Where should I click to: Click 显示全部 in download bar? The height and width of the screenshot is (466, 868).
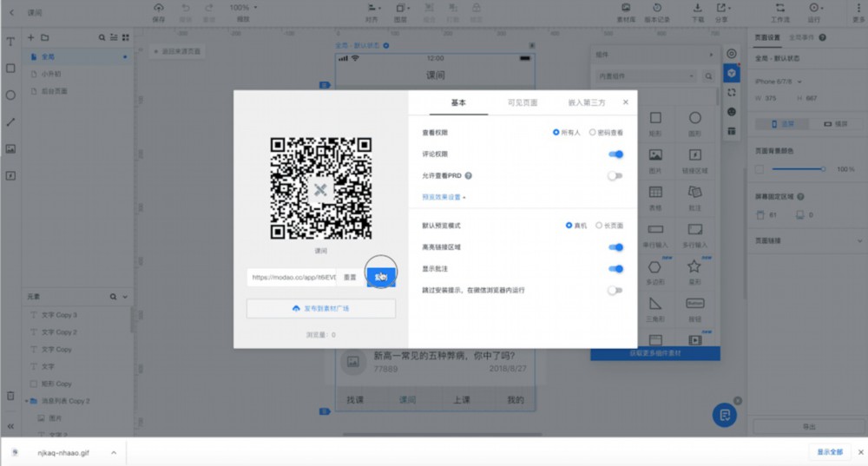tap(830, 452)
